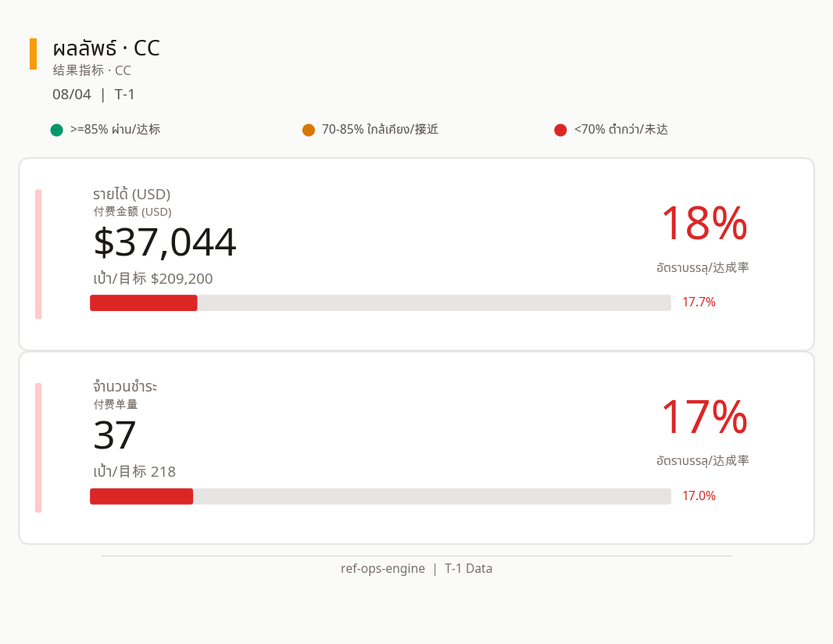
Task: Click the orange title accent bar
Action: 33,54
